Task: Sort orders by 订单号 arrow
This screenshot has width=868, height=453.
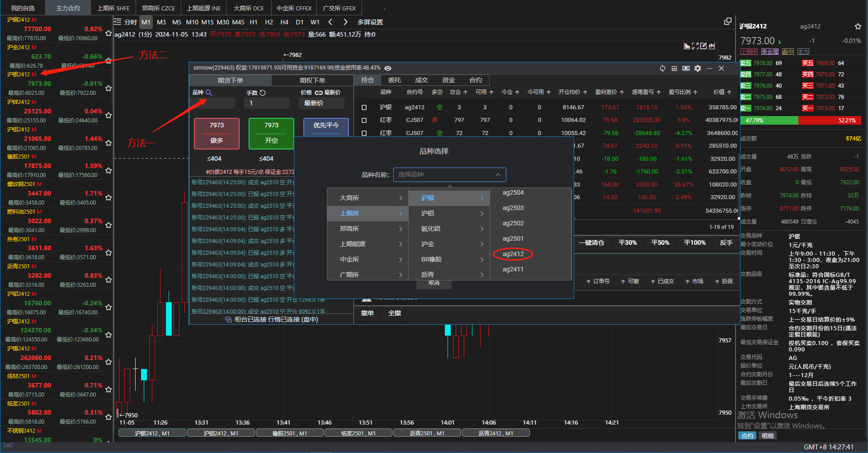Action: [589, 281]
